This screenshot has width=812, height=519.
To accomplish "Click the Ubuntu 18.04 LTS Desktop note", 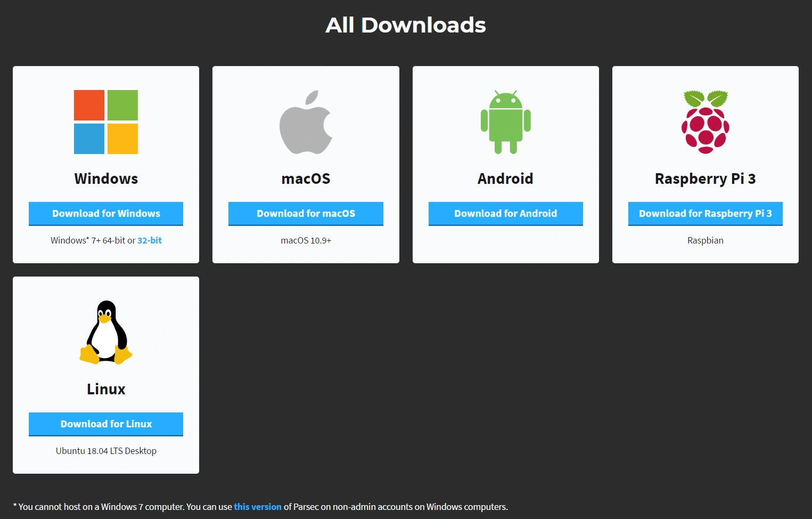I will 106,451.
